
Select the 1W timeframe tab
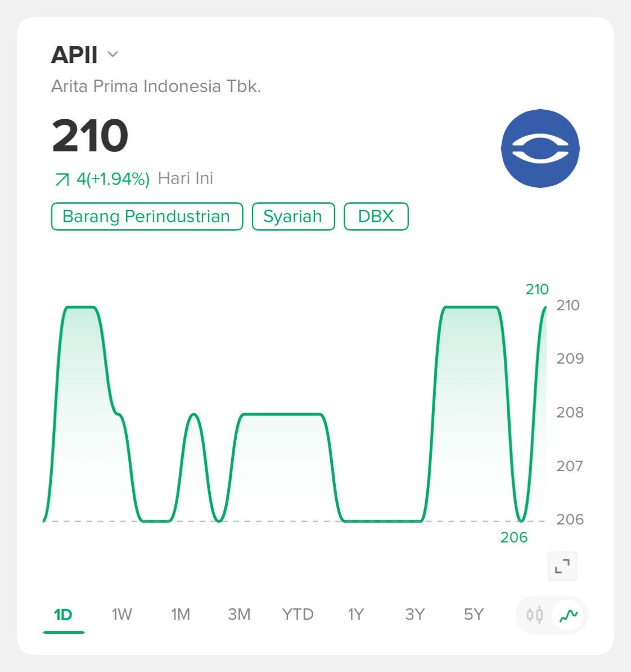click(x=121, y=614)
